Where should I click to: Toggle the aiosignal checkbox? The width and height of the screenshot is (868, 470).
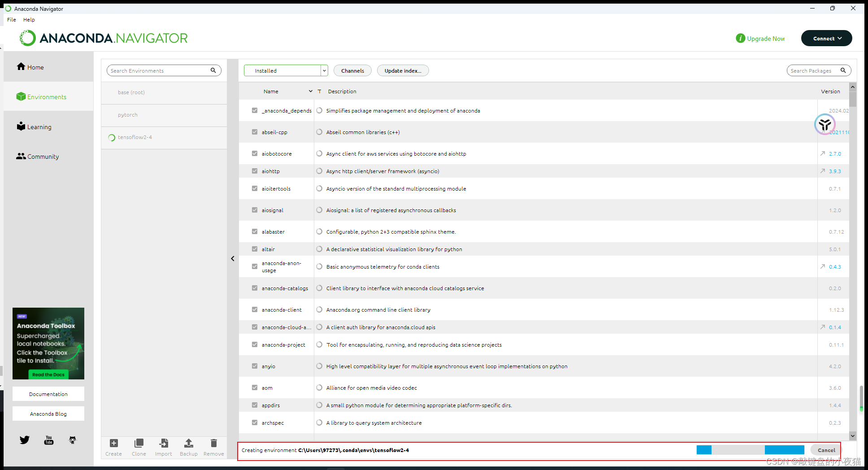coord(255,210)
